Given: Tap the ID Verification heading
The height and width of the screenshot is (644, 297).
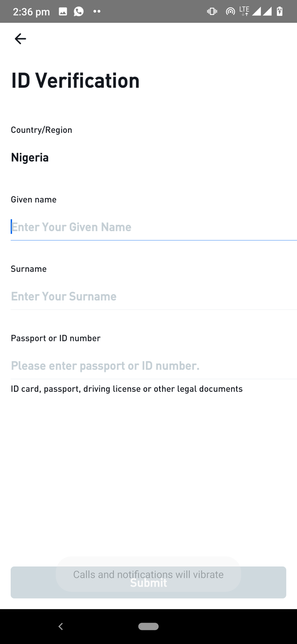Looking at the screenshot, I should coord(75,80).
